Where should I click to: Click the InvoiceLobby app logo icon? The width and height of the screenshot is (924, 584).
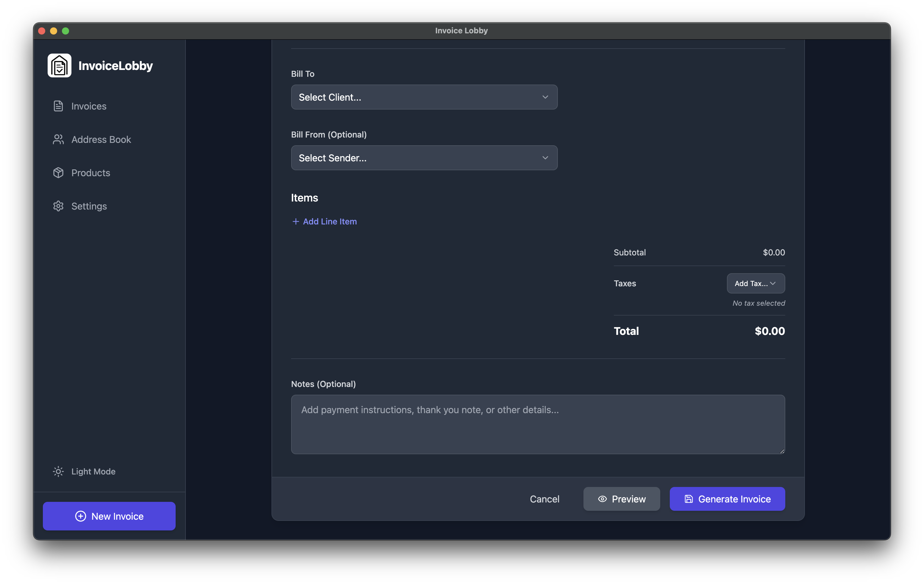point(59,65)
